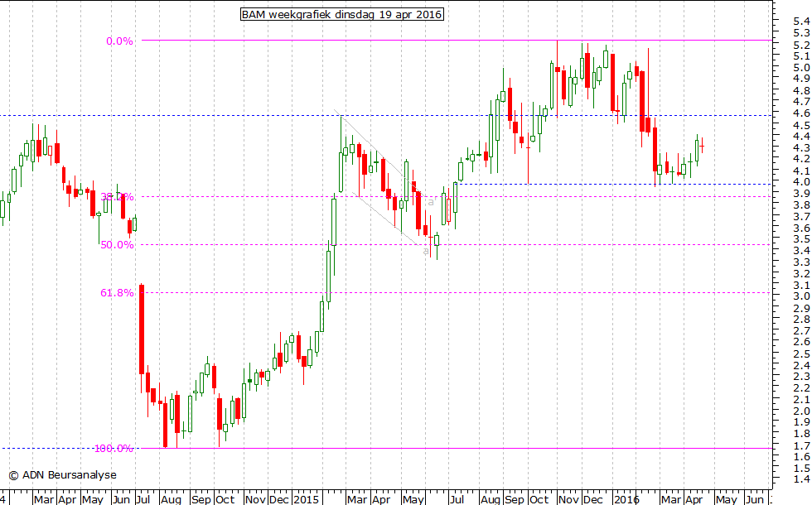Click the '3.5' price axis label
This screenshot has width=812, height=505.
(801, 239)
